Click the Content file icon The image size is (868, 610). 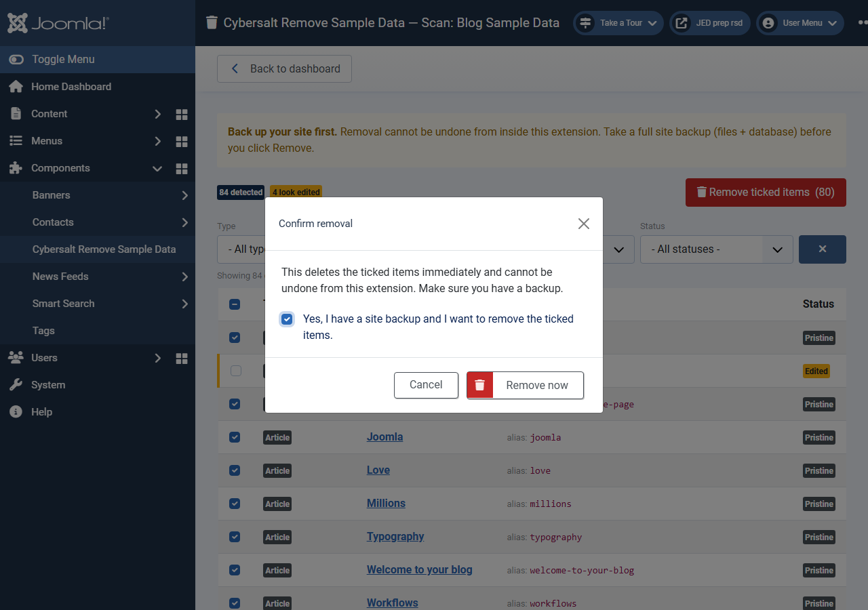16,114
